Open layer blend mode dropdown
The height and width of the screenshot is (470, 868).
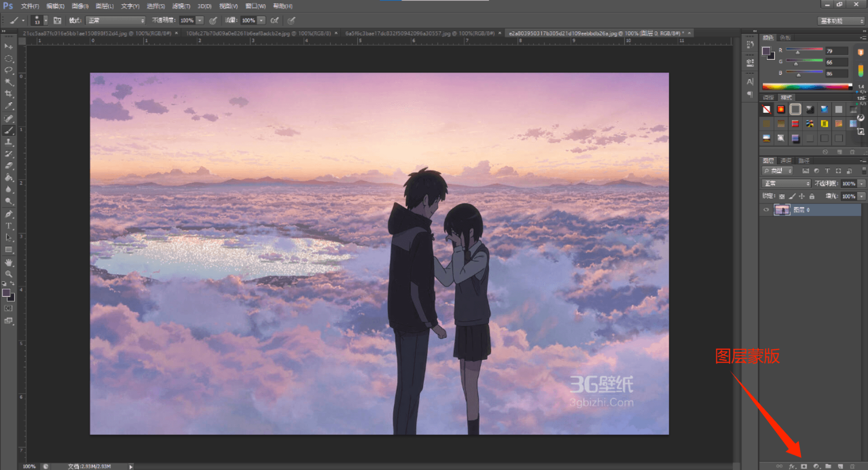pos(787,183)
